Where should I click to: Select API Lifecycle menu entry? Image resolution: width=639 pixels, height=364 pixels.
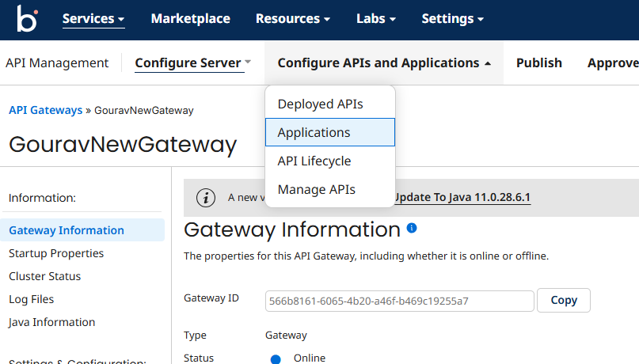pos(314,161)
